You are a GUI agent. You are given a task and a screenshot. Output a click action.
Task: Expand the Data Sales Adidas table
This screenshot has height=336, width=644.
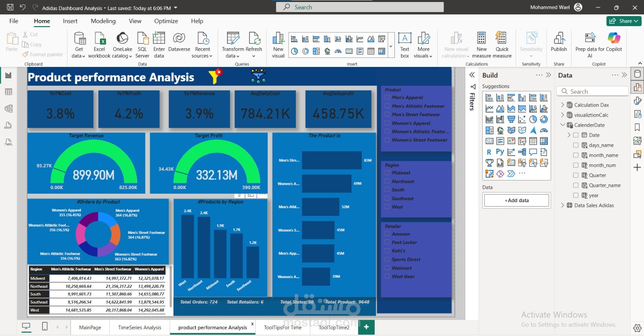point(563,205)
